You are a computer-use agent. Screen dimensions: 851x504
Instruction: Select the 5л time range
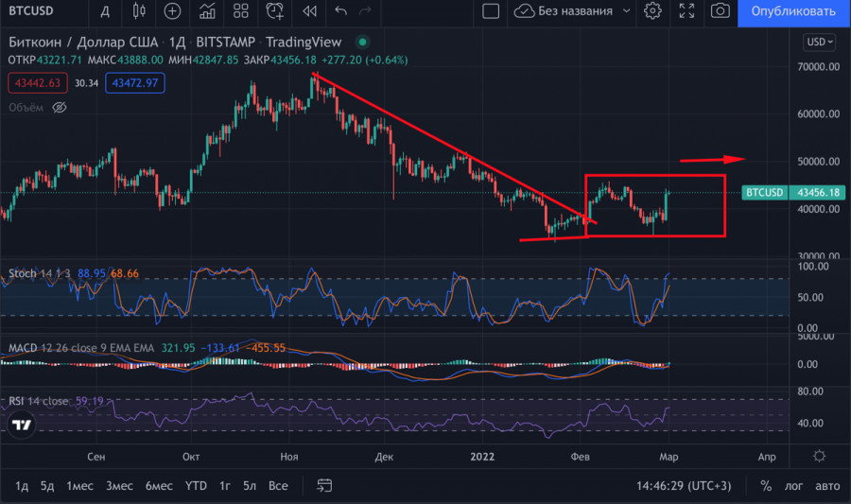pyautogui.click(x=250, y=485)
